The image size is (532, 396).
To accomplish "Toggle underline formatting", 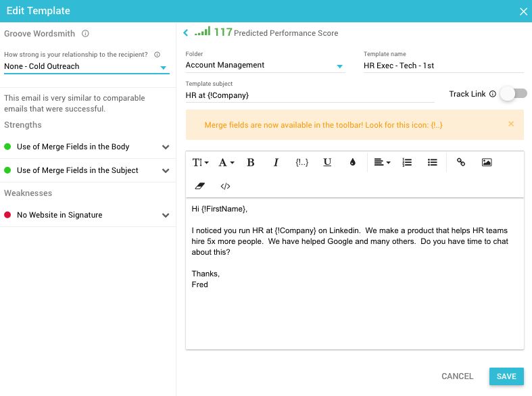I will (x=327, y=162).
